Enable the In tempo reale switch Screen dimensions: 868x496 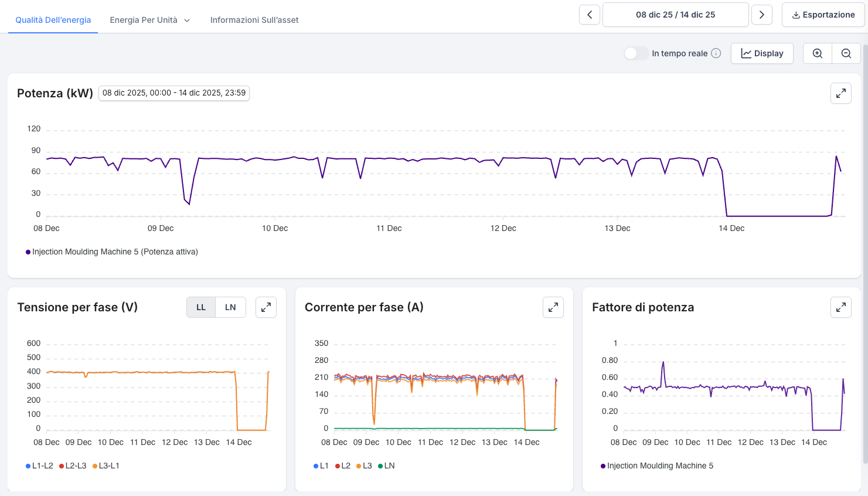[x=635, y=53]
